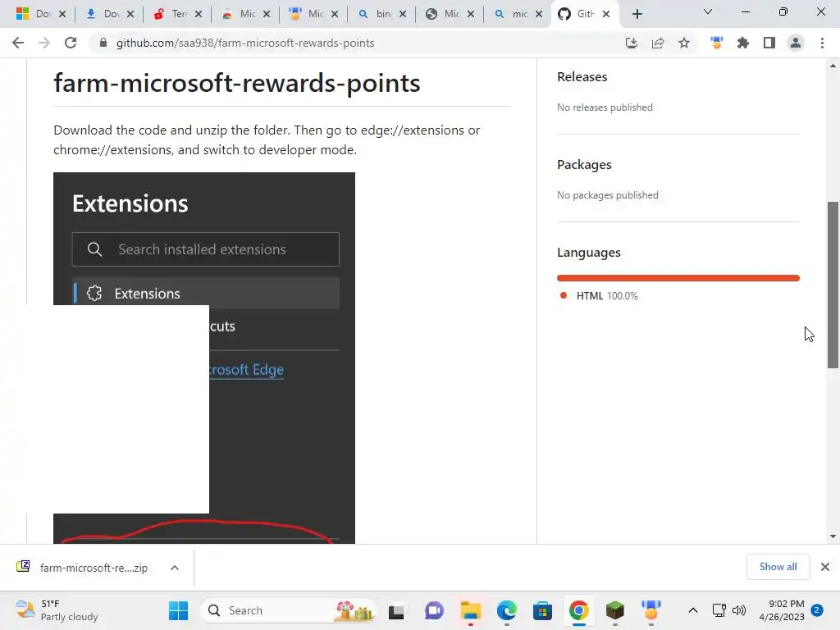The image size is (840, 630).
Task: Switch to the first Microsoft logo tab
Action: tap(41, 14)
